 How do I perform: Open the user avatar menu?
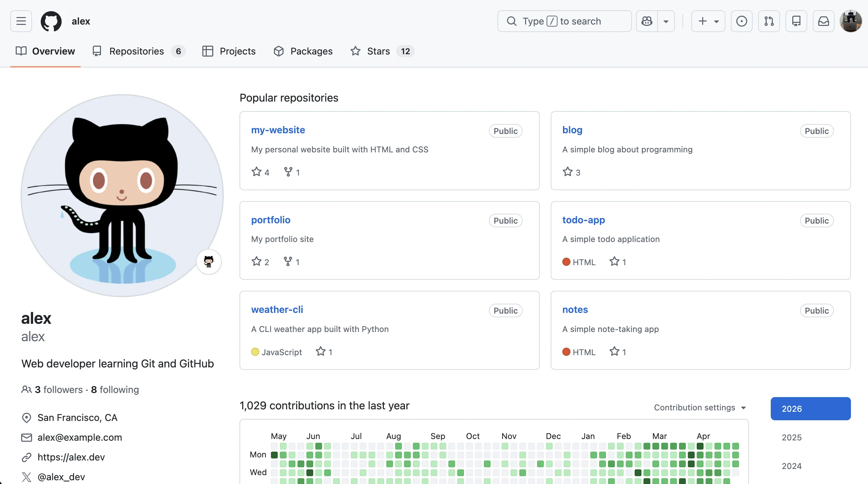pos(851,21)
